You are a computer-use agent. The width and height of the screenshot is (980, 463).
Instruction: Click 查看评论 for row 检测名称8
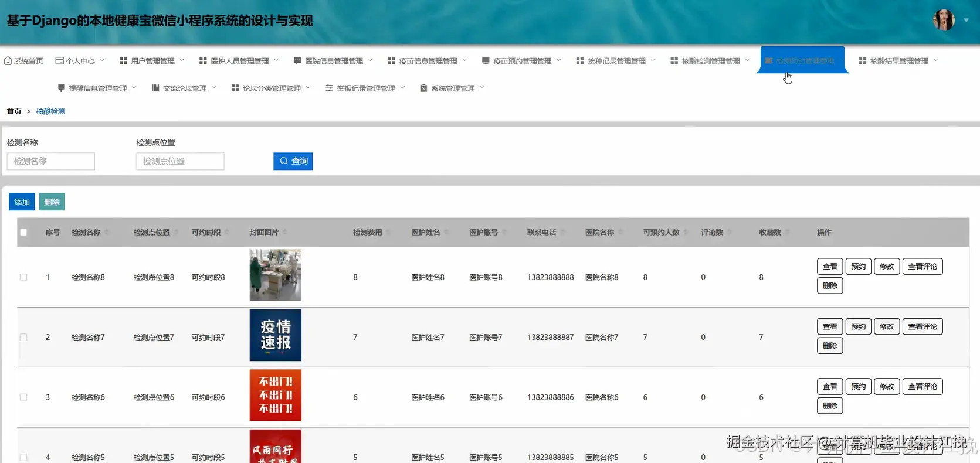pyautogui.click(x=923, y=267)
